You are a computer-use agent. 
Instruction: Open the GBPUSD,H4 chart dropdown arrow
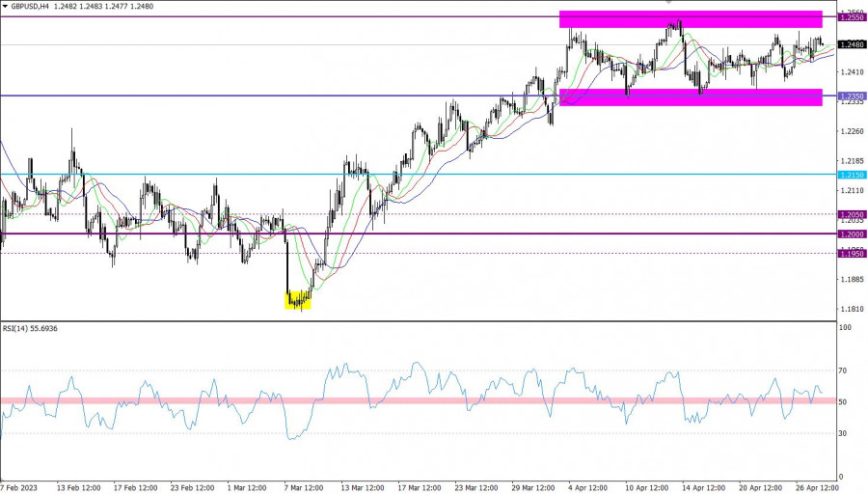pos(5,7)
